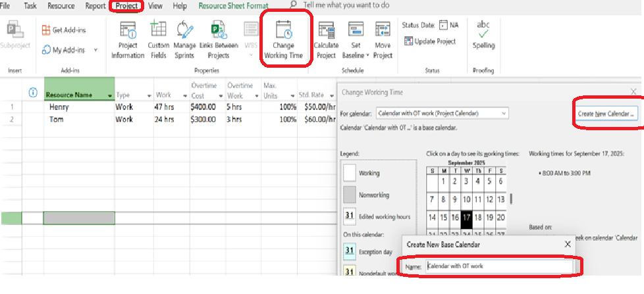Open the Move Project tool

tap(383, 40)
